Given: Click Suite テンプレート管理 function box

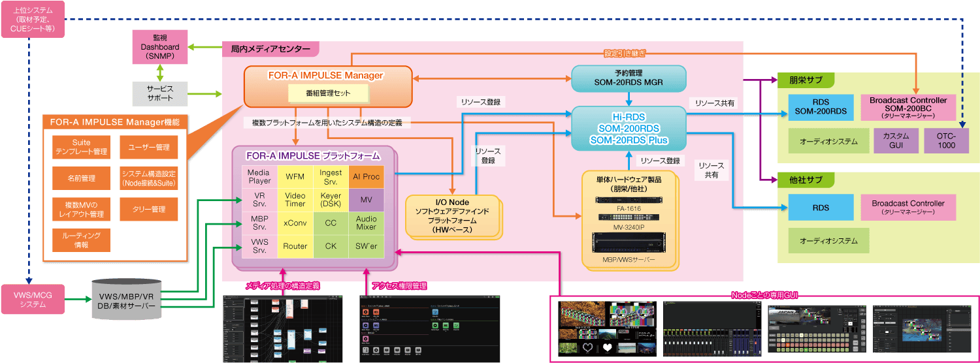Looking at the screenshot, I should tap(82, 147).
